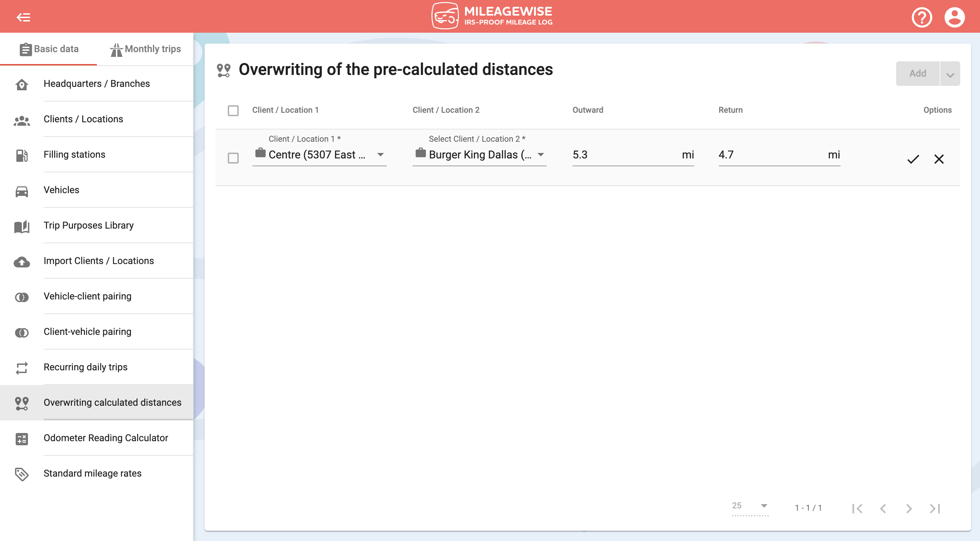Viewport: 980px width, 541px height.
Task: Click the Vehicle-client pairing circles icon
Action: (x=22, y=297)
